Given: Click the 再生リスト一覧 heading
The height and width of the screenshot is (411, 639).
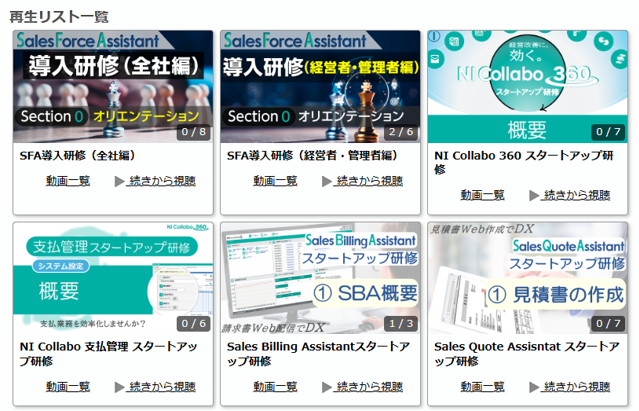Looking at the screenshot, I should pyautogui.click(x=59, y=17).
